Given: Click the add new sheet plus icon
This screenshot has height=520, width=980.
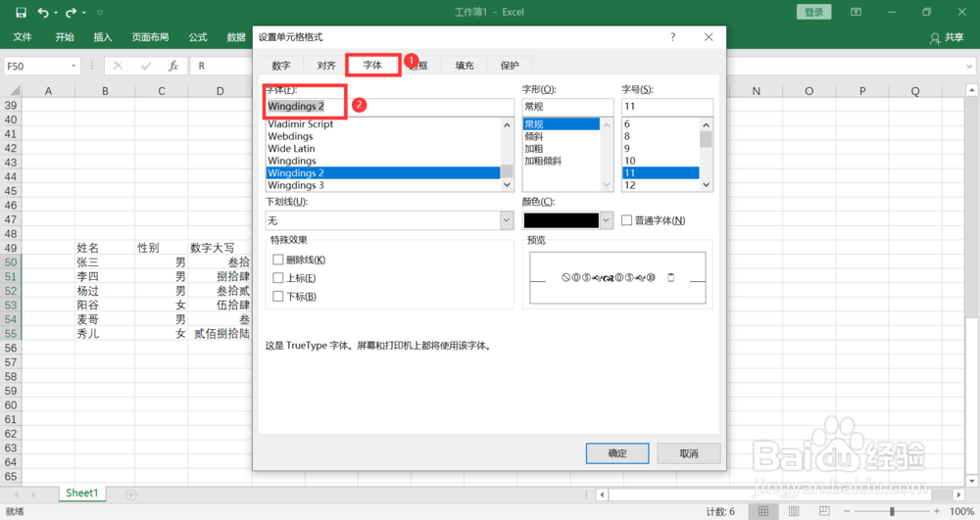Looking at the screenshot, I should tap(130, 495).
